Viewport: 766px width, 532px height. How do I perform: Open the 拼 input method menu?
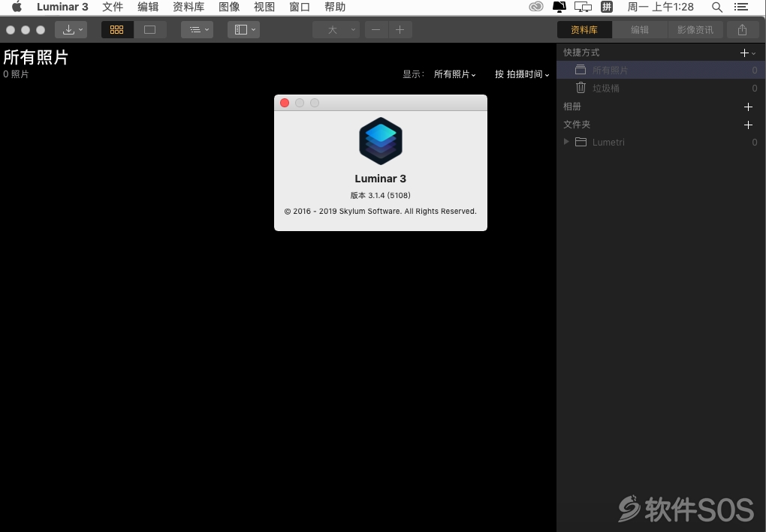pos(607,7)
